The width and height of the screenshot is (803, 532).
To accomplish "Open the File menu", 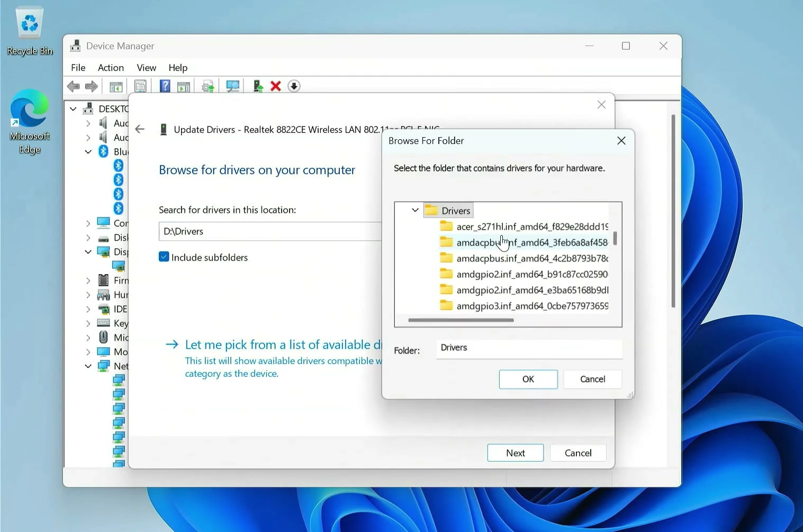I will 78,68.
